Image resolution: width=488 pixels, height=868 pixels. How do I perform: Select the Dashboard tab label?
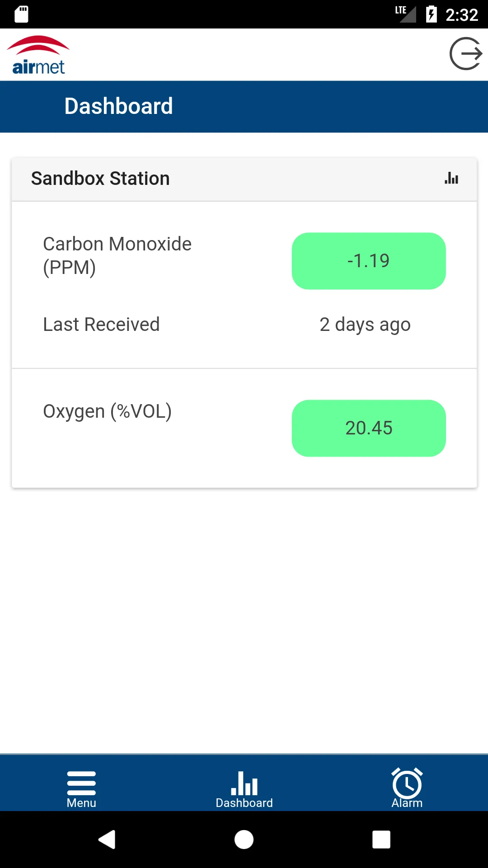[244, 803]
